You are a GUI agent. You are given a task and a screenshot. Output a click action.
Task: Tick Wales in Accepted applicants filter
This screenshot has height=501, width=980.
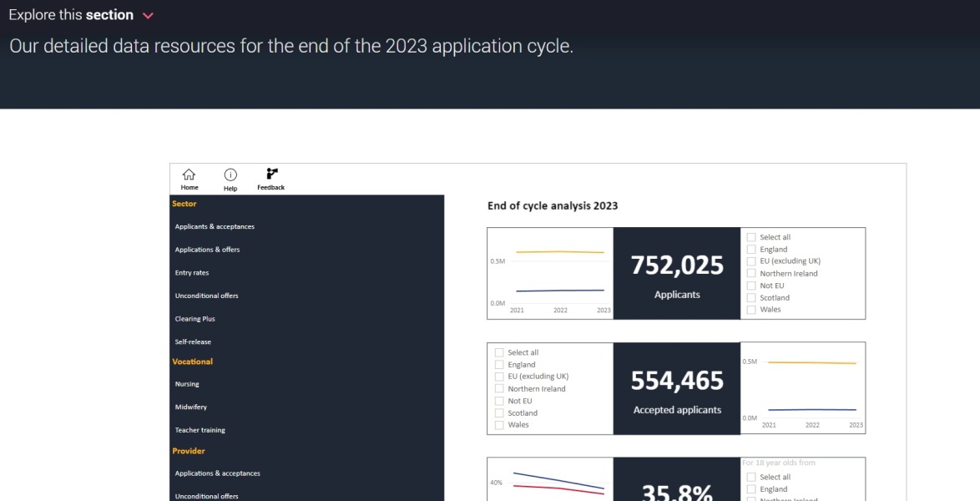499,425
